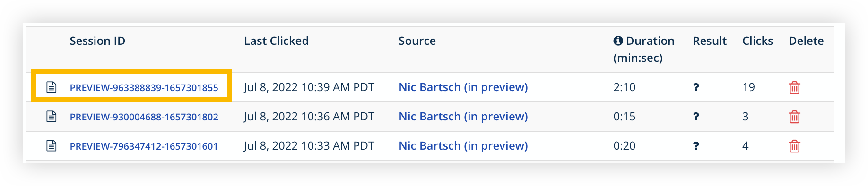Viewport: 868px width, 186px height.
Task: Delete the session lasting 0:20
Action: coord(794,146)
